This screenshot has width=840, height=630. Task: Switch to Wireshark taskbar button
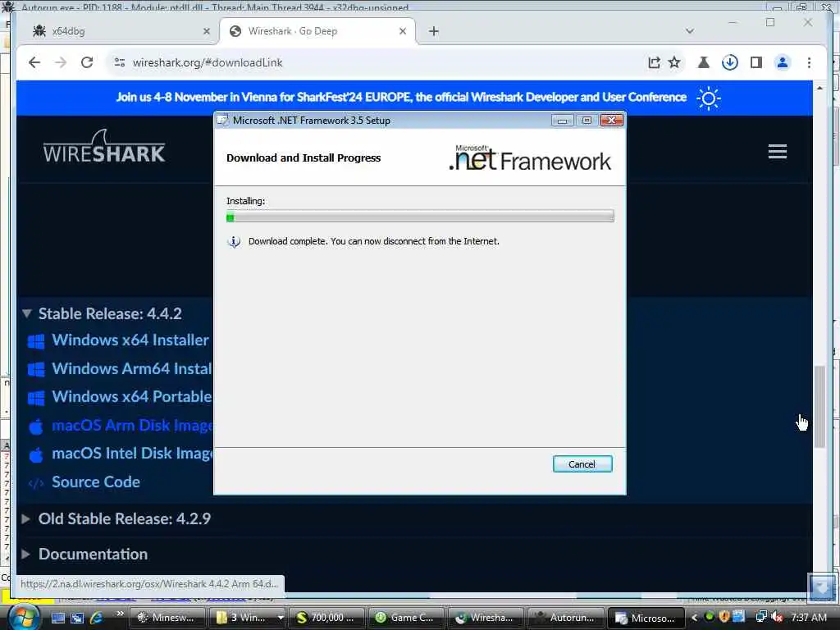point(486,618)
